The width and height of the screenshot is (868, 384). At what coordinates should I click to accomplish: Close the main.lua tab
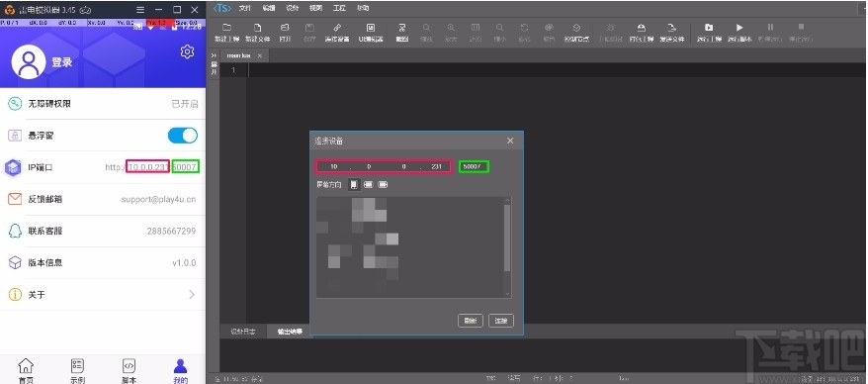click(260, 56)
